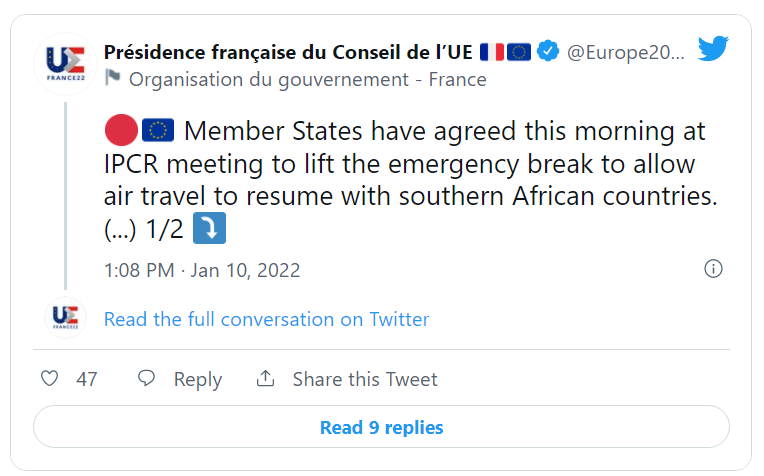Click the 47 likes count

87,380
